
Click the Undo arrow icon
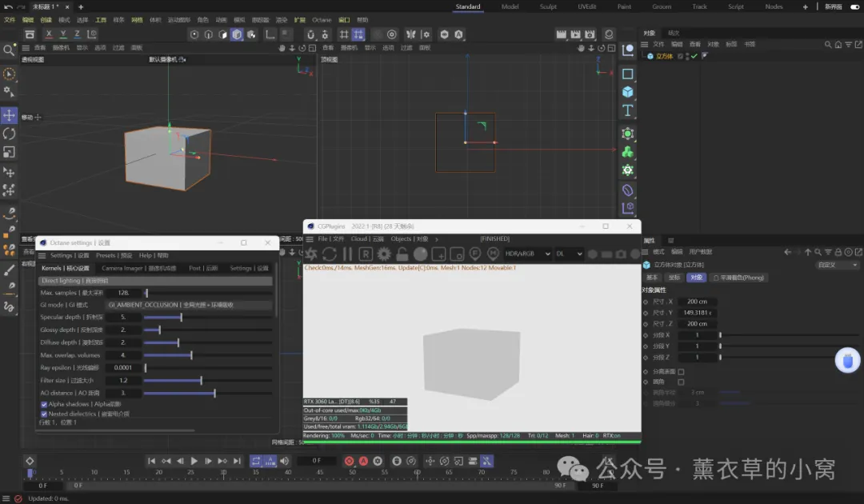tap(8, 6)
